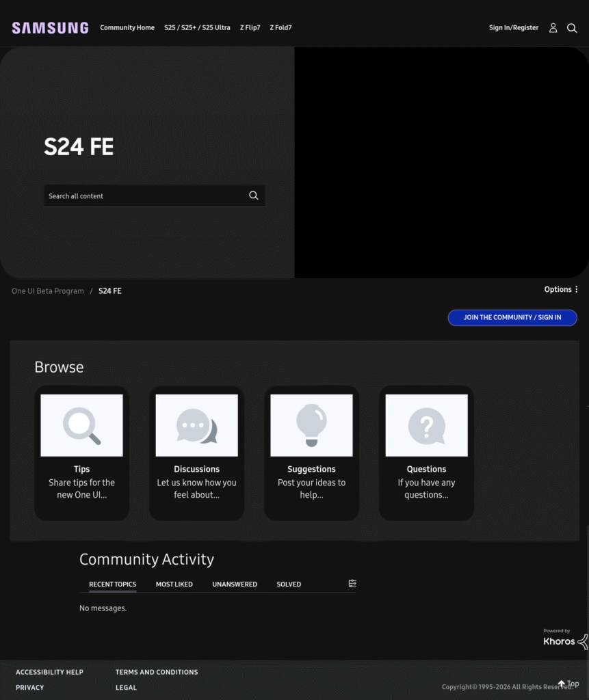Show the Solved topics tab
589x700 pixels.
tap(289, 584)
